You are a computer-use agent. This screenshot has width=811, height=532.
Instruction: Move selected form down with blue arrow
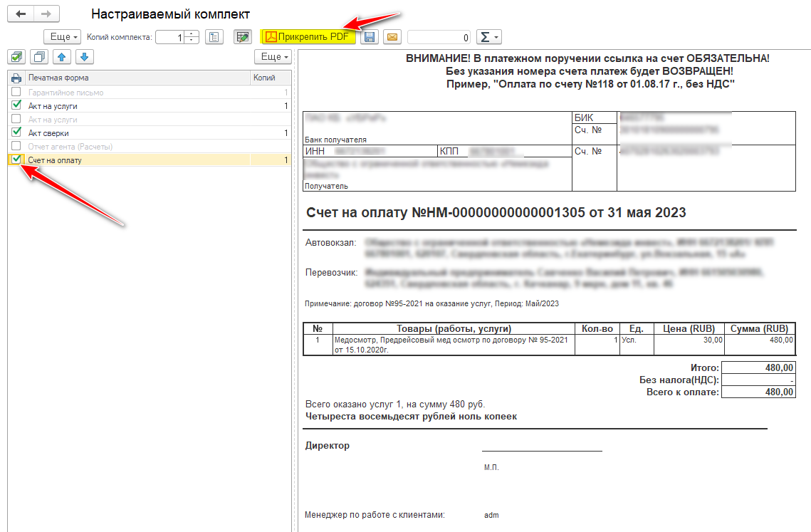point(83,57)
